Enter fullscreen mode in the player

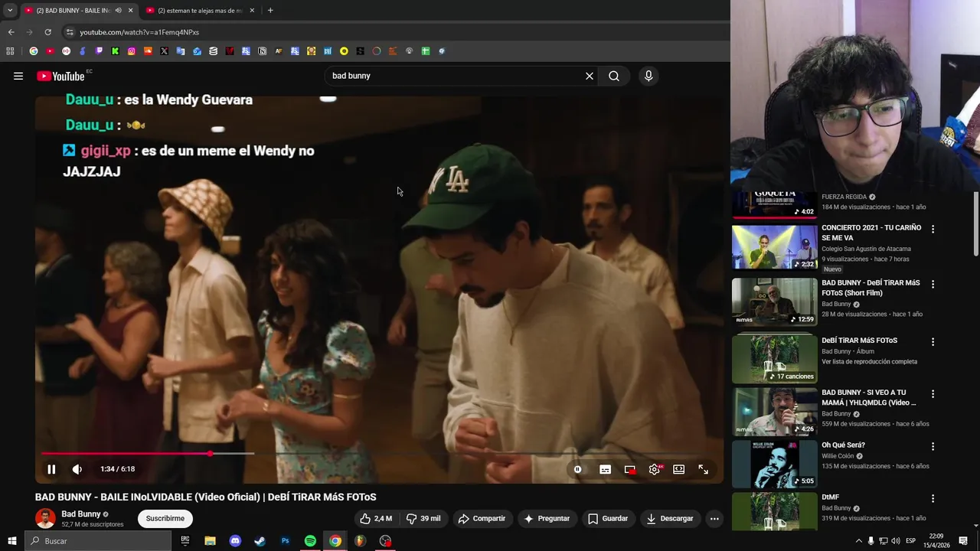point(703,469)
